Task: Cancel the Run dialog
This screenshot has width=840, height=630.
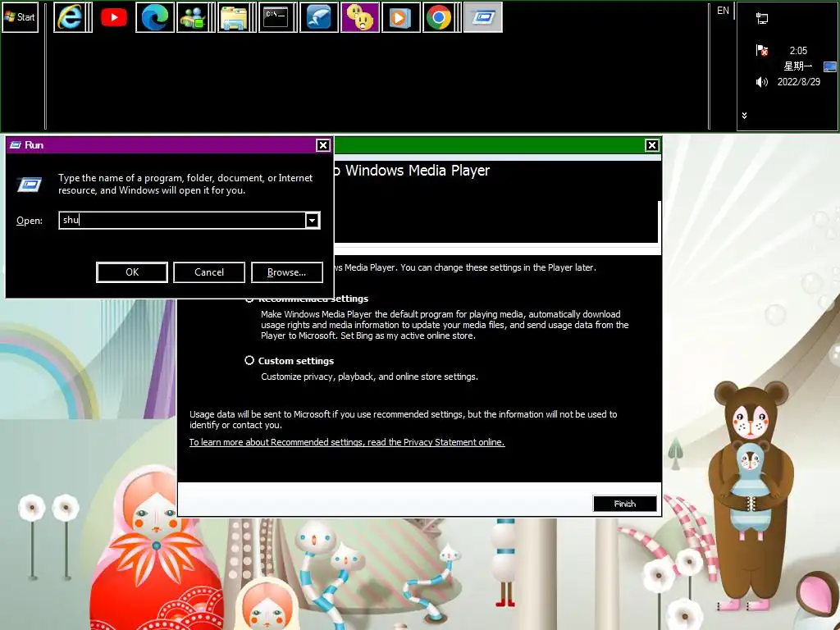Action: [x=209, y=272]
